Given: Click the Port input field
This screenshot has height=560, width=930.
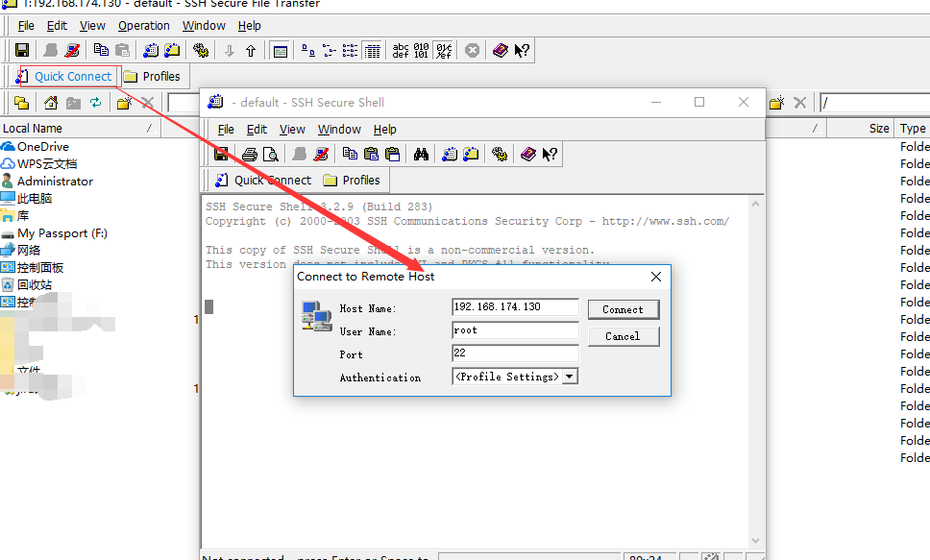Looking at the screenshot, I should (x=515, y=353).
